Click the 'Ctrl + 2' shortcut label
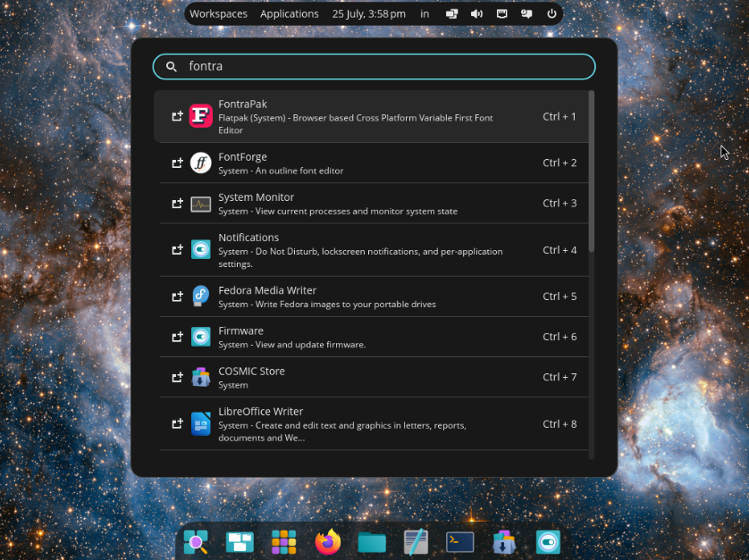This screenshot has width=749, height=560. click(560, 163)
